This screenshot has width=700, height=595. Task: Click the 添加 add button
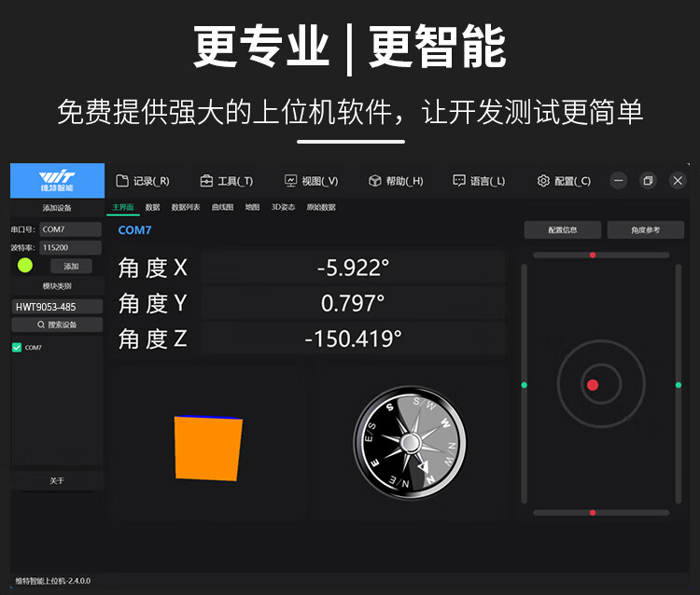click(71, 266)
